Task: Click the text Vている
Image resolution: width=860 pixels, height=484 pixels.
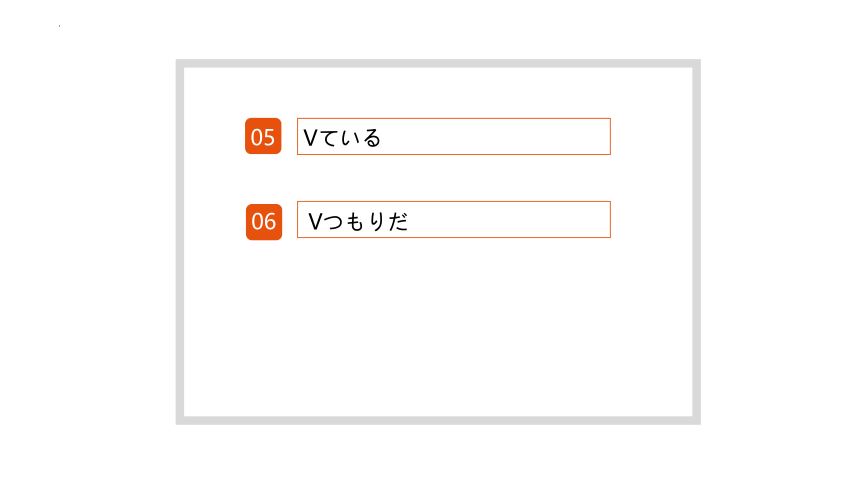Action: (342, 137)
